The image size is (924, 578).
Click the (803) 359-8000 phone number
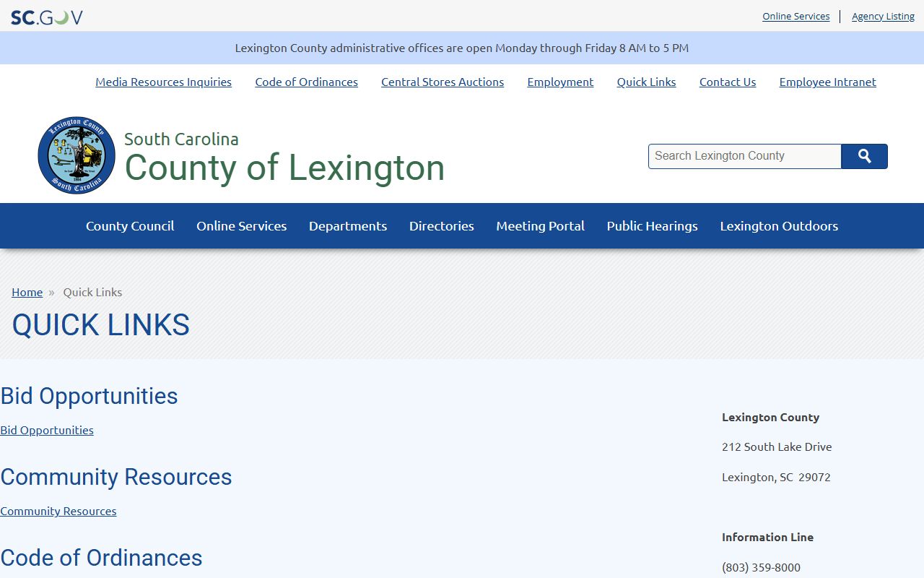pos(761,567)
